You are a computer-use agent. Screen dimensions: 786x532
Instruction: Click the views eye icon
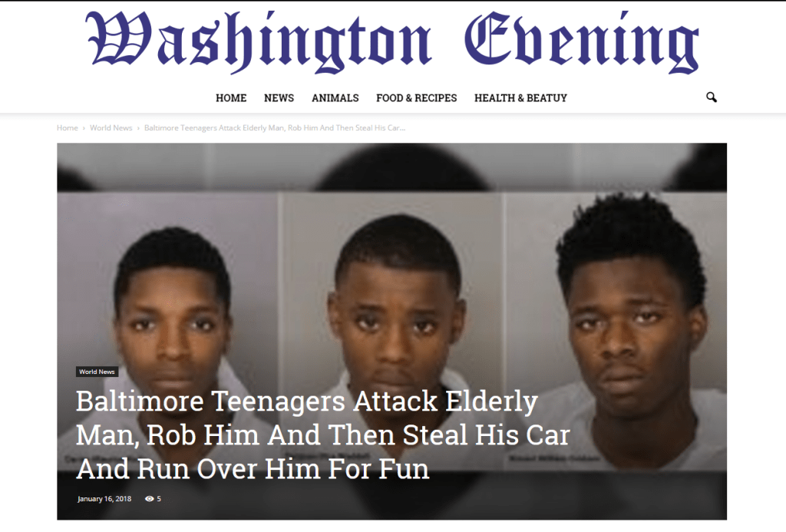coord(149,499)
